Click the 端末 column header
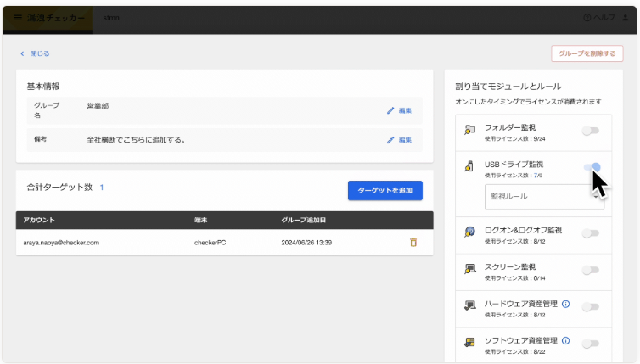The width and height of the screenshot is (640, 364). (200, 220)
